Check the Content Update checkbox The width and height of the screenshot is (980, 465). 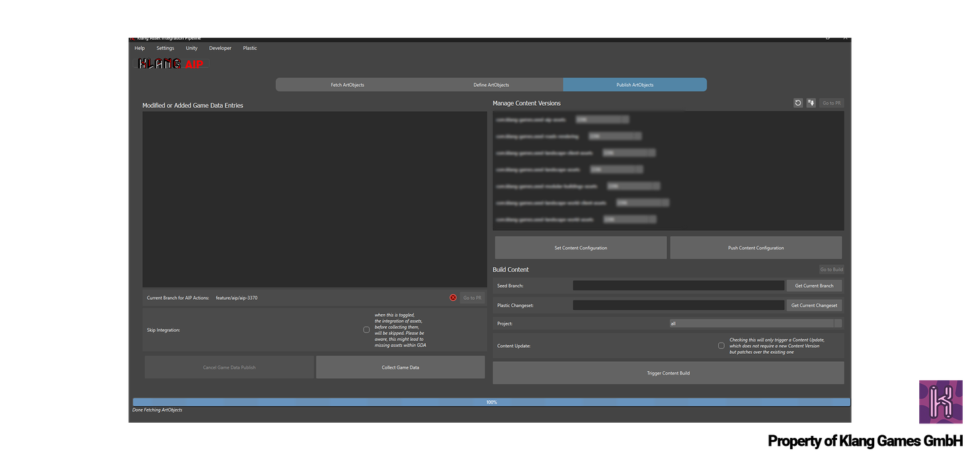coord(721,346)
